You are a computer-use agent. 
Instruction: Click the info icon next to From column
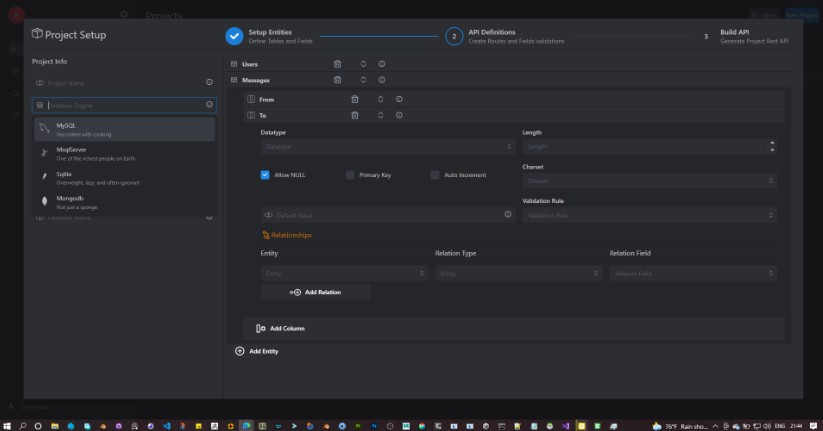coord(399,99)
